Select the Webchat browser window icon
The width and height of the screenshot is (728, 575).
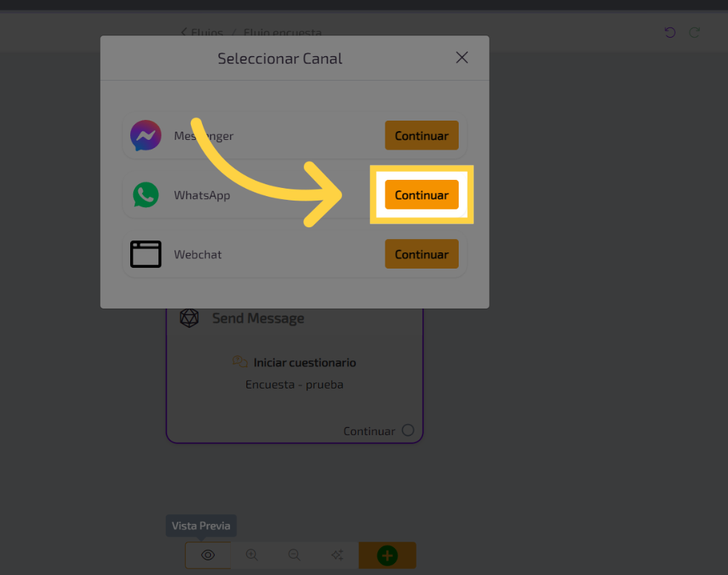click(x=146, y=254)
